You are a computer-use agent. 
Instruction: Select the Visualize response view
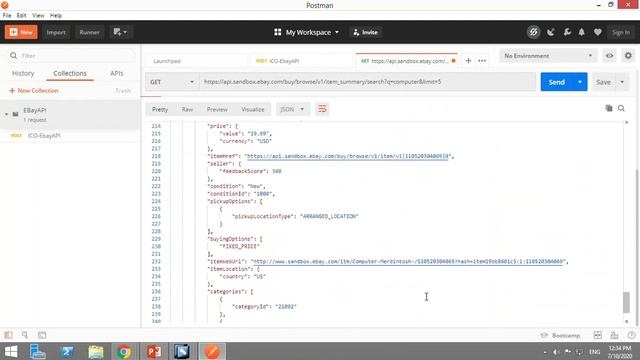(x=253, y=109)
